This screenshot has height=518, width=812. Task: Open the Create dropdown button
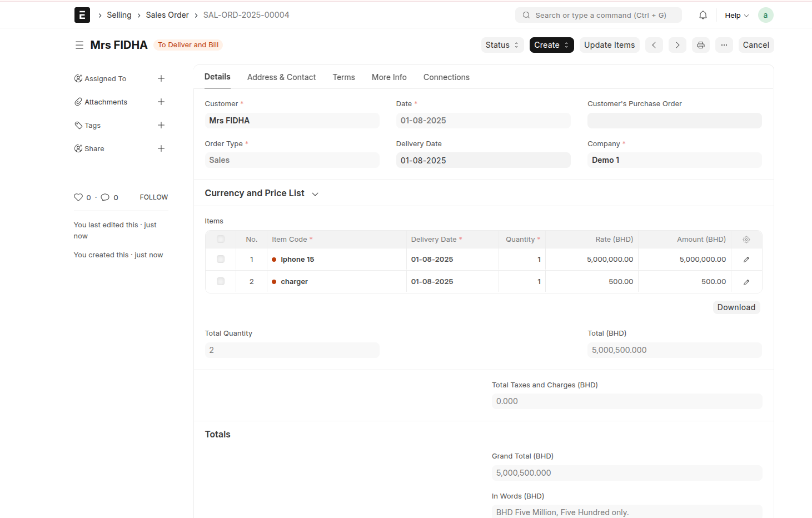[x=551, y=45]
